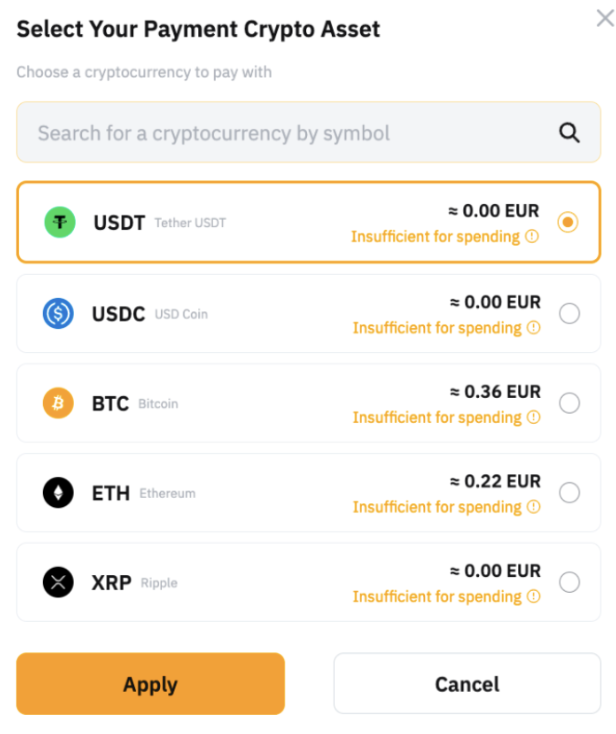616x734 pixels.
Task: Pick the ETH radio button
Action: click(x=569, y=493)
